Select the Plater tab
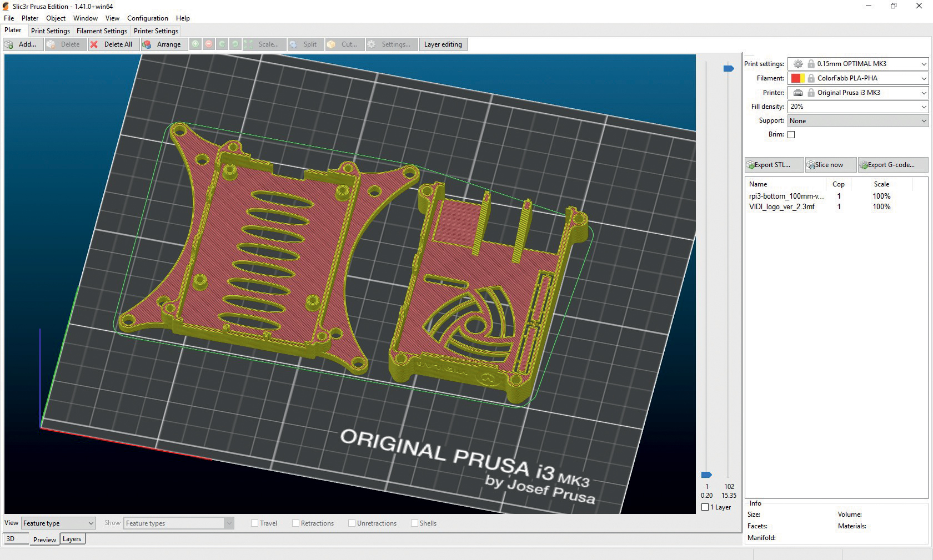 (x=13, y=31)
